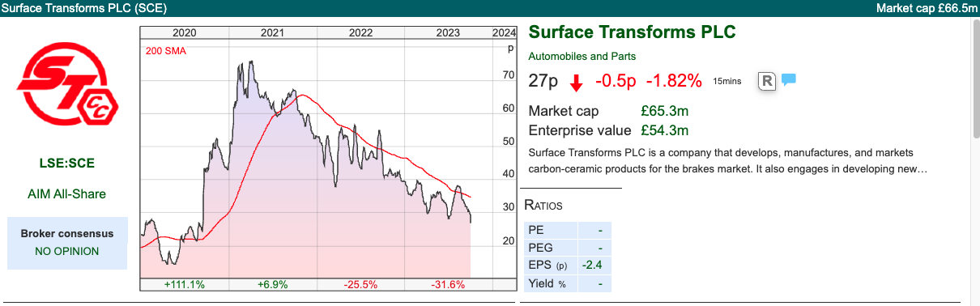
Task: Open the Automobiles and Parts sector link
Action: [x=582, y=57]
